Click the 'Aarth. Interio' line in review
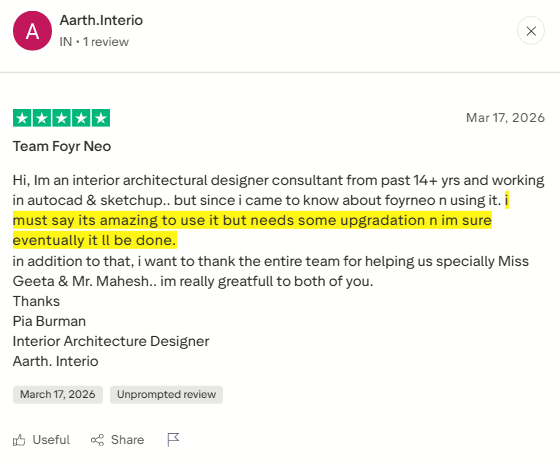The width and height of the screenshot is (560, 466). click(x=56, y=361)
